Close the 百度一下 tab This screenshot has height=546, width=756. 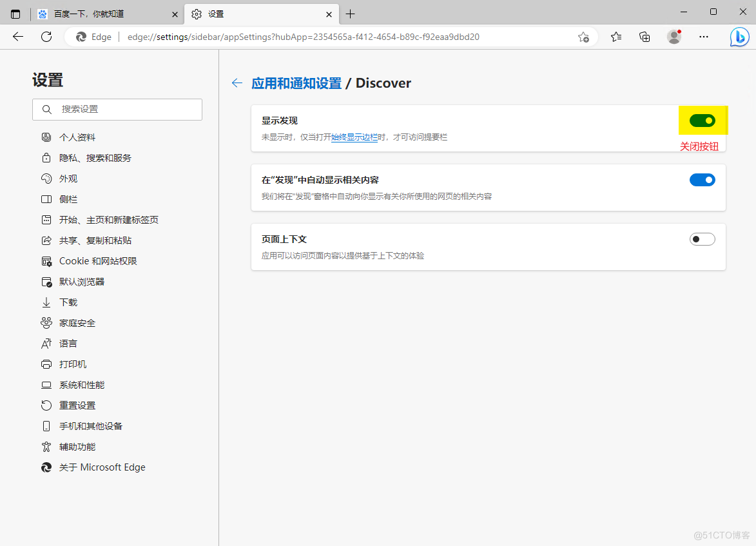pos(175,14)
